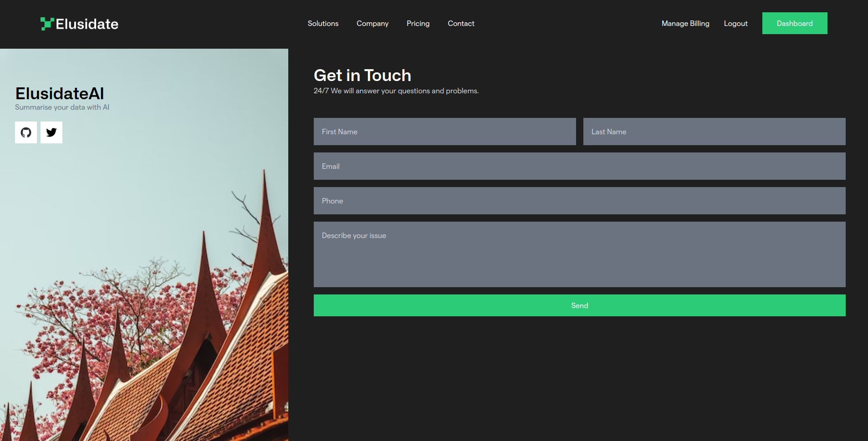868x441 pixels.
Task: Click the green Elusidate logo icon
Action: (47, 24)
